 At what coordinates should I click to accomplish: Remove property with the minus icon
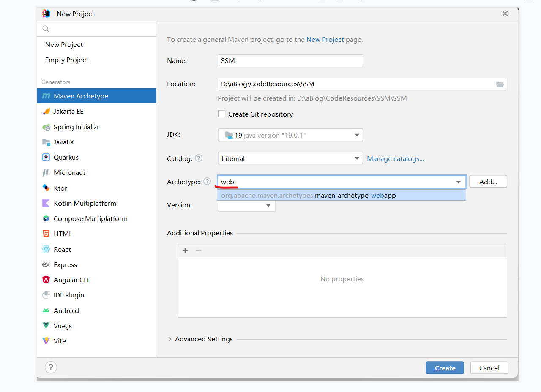point(199,250)
